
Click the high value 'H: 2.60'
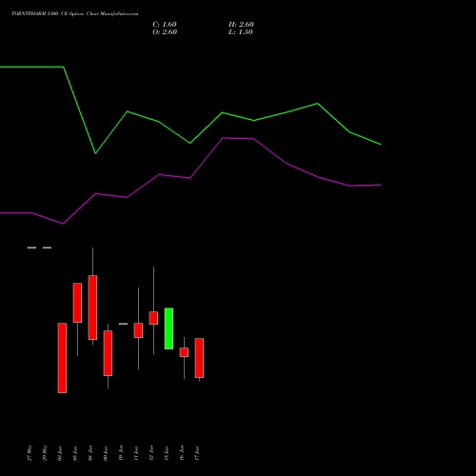pyautogui.click(x=241, y=25)
